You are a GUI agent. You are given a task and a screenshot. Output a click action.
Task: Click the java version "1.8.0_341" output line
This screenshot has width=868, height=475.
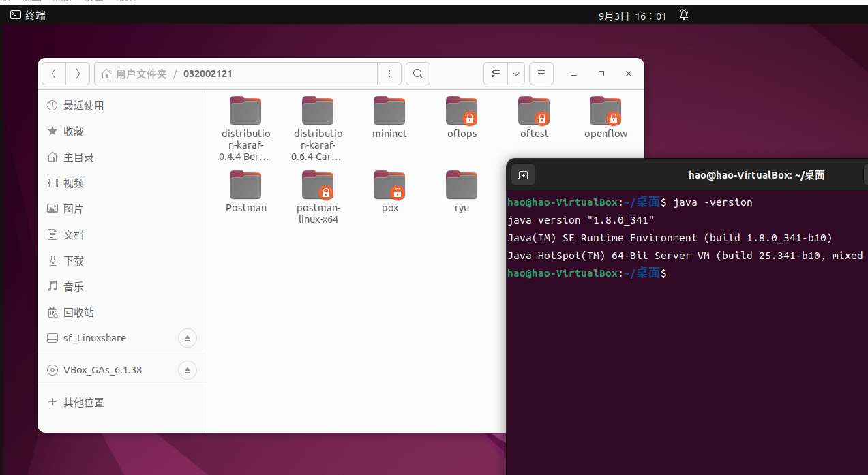581,220
